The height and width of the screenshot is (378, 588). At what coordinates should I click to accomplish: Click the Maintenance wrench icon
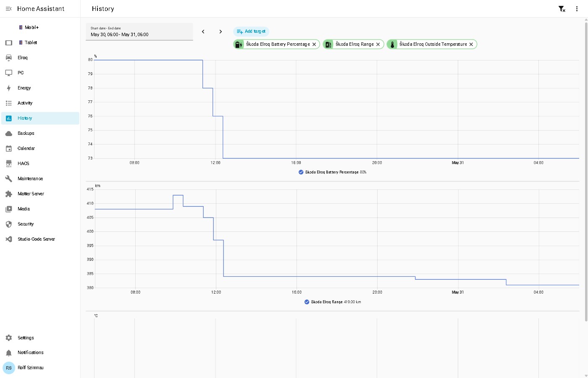pos(9,178)
